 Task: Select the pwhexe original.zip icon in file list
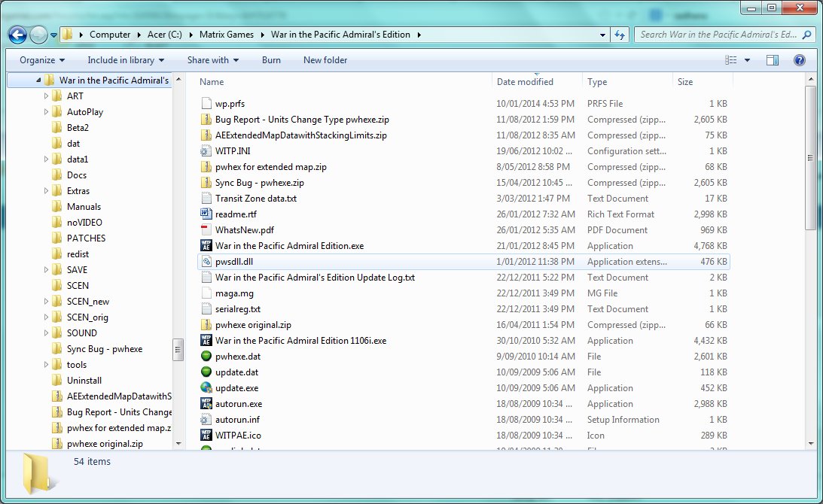click(206, 325)
